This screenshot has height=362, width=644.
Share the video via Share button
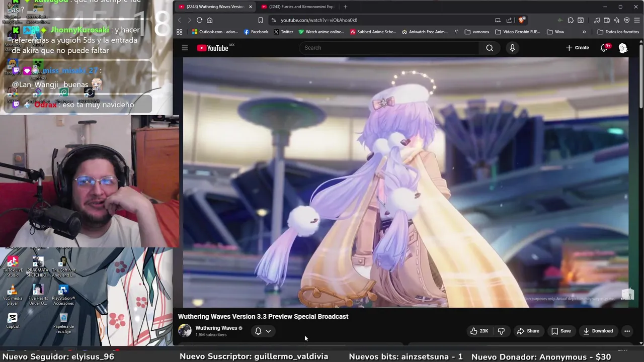point(528,331)
